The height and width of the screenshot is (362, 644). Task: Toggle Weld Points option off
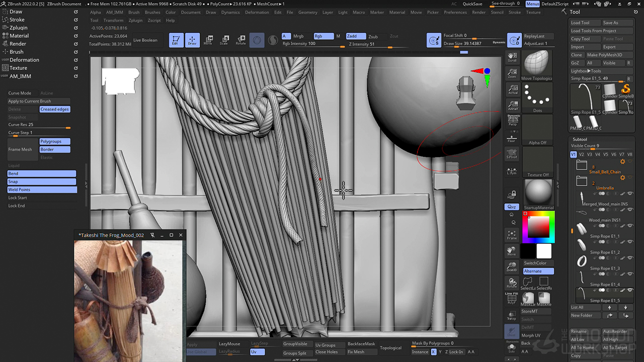click(x=42, y=190)
